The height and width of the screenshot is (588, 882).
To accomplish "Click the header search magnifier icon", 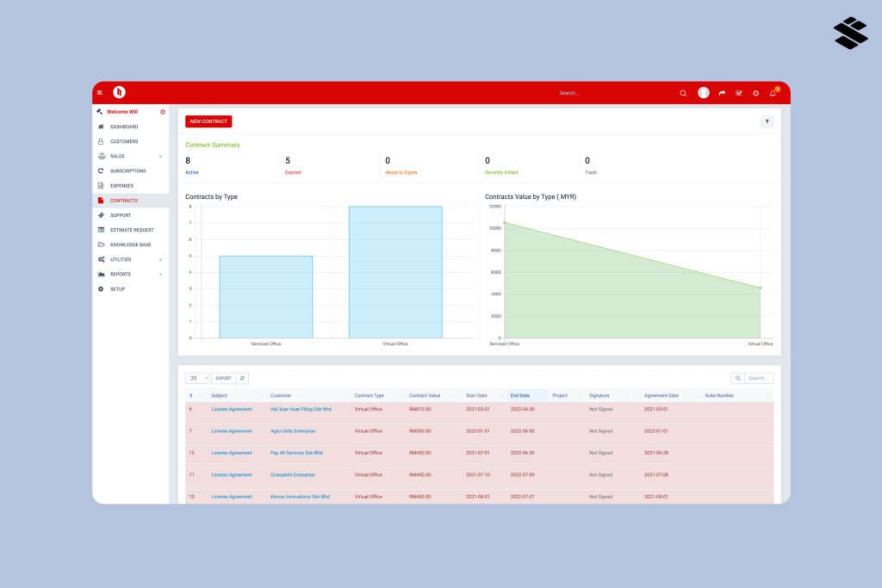I will click(x=683, y=93).
